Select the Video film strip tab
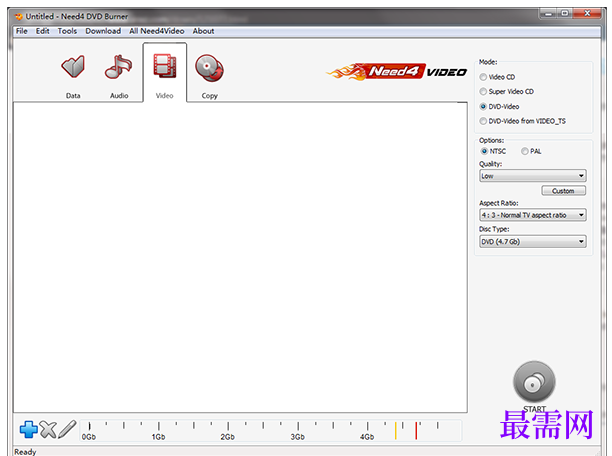 pyautogui.click(x=165, y=74)
